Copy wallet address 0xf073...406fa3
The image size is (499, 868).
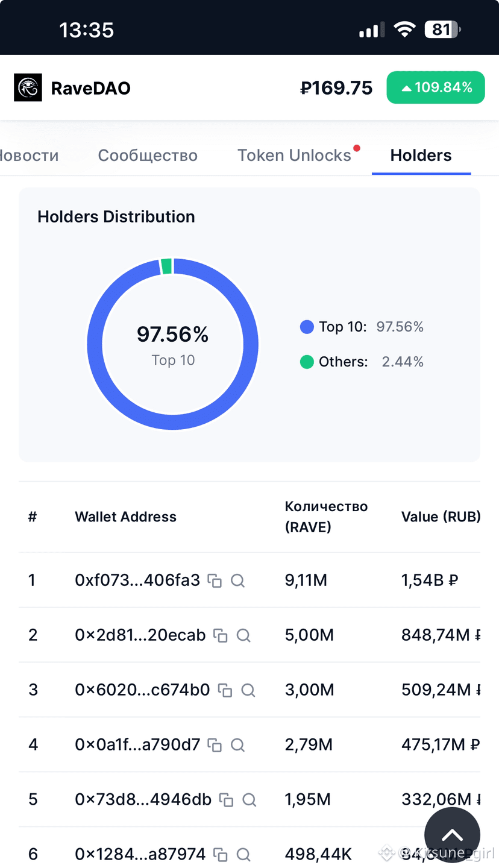point(215,580)
